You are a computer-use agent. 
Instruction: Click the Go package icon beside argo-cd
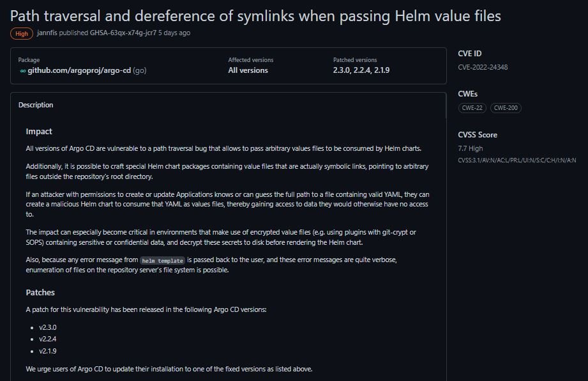(23, 71)
